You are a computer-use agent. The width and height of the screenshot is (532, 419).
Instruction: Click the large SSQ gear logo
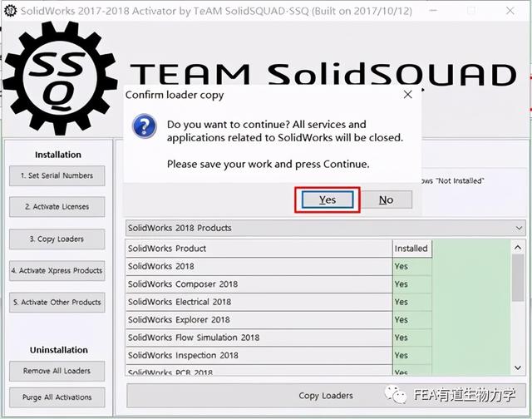60,78
